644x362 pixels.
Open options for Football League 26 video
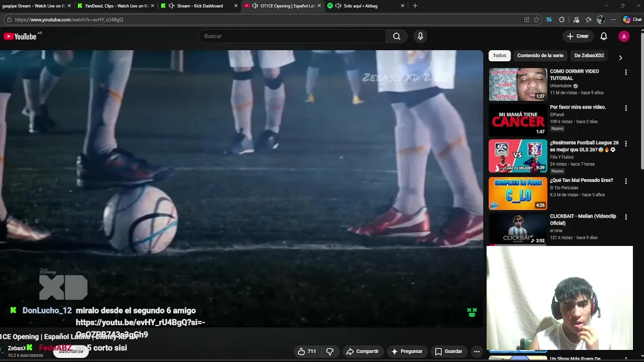[x=626, y=144]
